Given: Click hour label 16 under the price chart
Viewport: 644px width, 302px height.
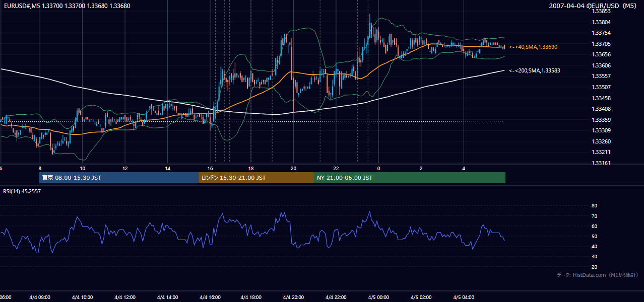Looking at the screenshot, I should point(210,169).
